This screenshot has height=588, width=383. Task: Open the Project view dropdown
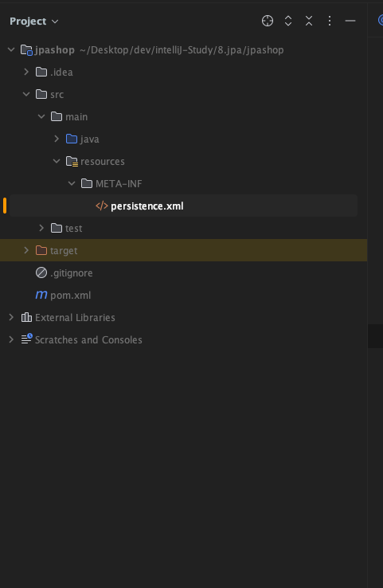[55, 22]
